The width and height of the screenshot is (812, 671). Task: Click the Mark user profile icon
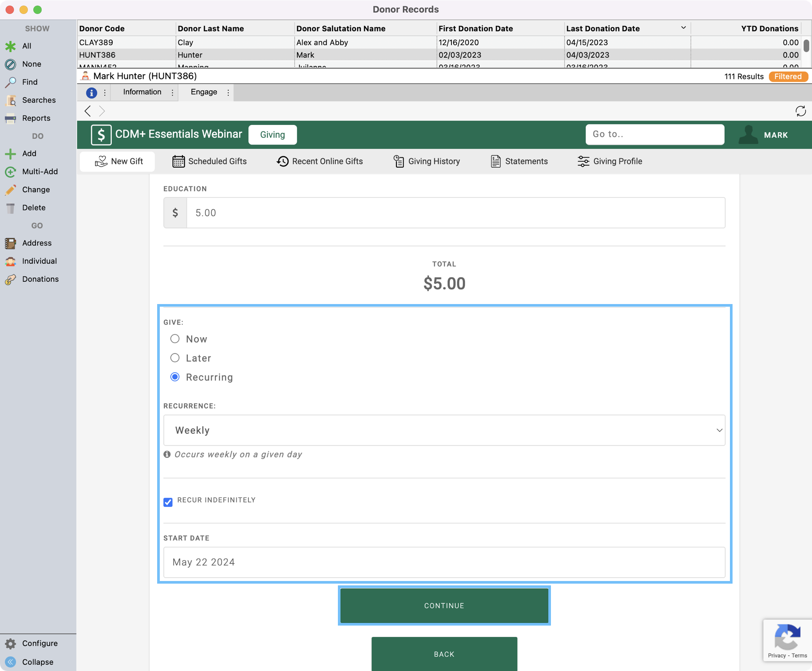pyautogui.click(x=748, y=135)
